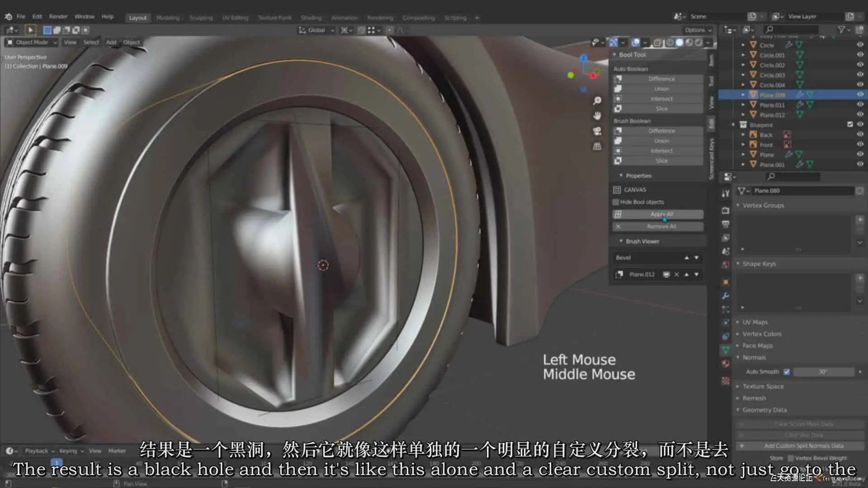Toggle camera view icon in viewport
868x488 pixels.
pyautogui.click(x=597, y=131)
